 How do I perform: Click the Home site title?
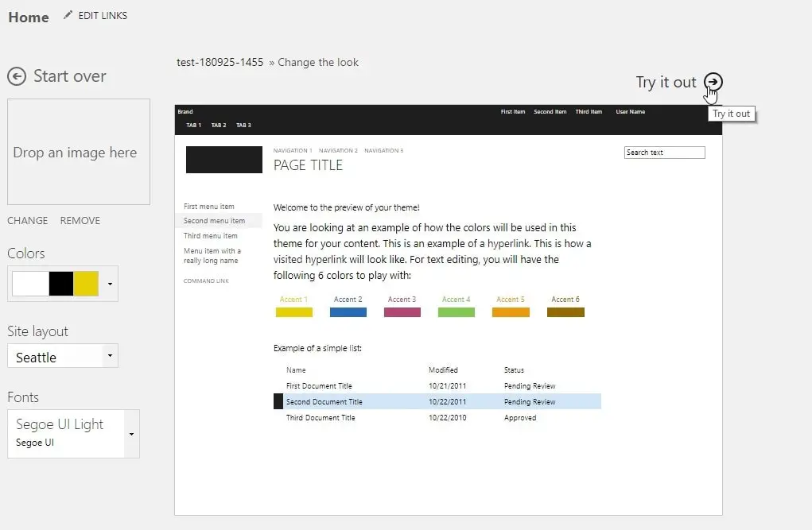point(29,17)
